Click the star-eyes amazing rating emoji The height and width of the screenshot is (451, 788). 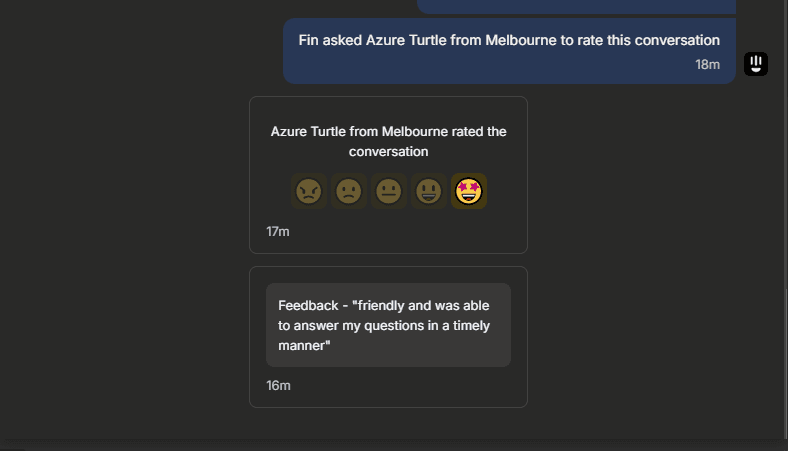pyautogui.click(x=469, y=191)
